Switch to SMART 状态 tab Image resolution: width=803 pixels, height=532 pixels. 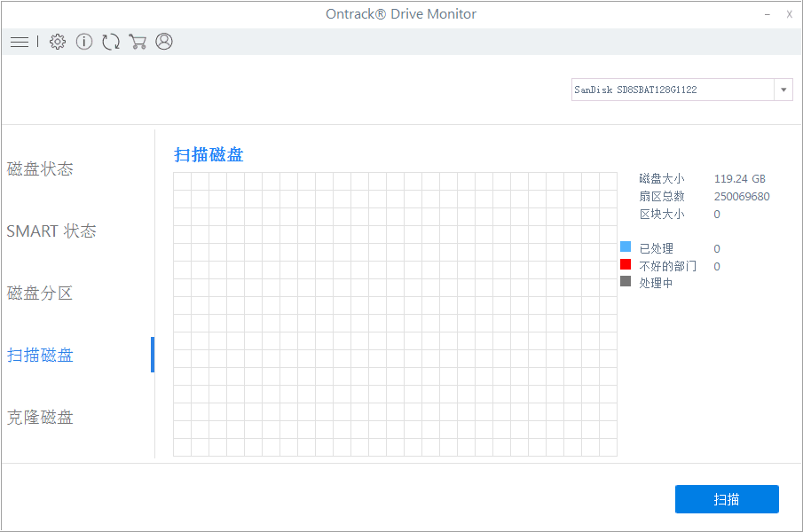(x=51, y=231)
